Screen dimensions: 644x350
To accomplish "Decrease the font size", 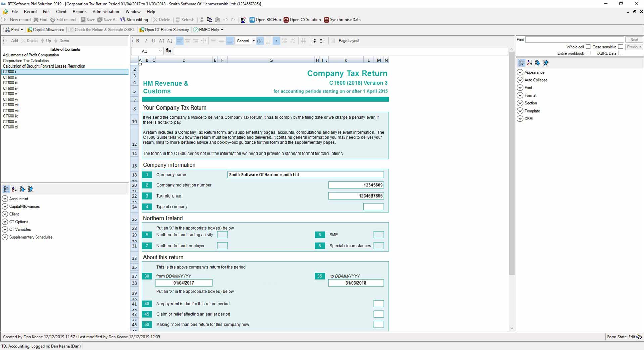I will pyautogui.click(x=169, y=41).
